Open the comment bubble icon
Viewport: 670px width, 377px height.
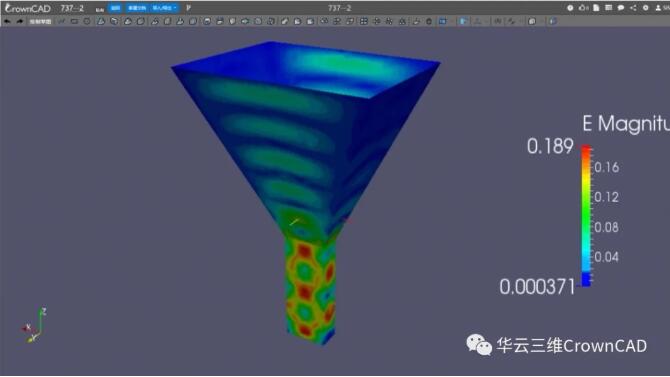621,8
